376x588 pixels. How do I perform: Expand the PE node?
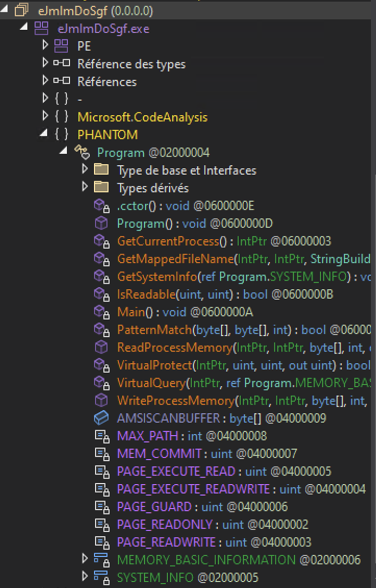(45, 46)
